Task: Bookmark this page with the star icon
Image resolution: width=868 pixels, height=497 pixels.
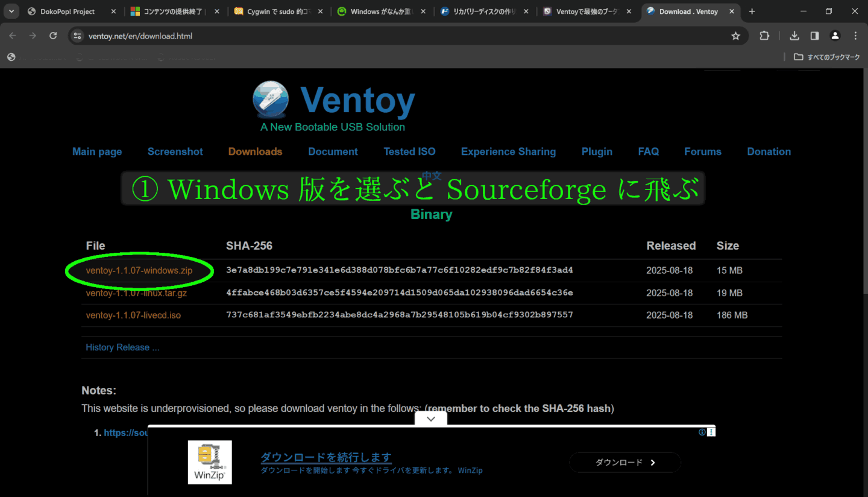Action: click(x=735, y=36)
